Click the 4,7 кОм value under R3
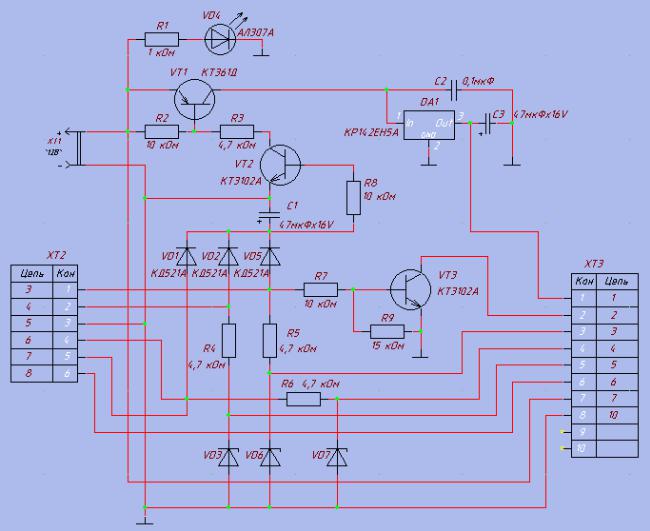 coord(237,145)
